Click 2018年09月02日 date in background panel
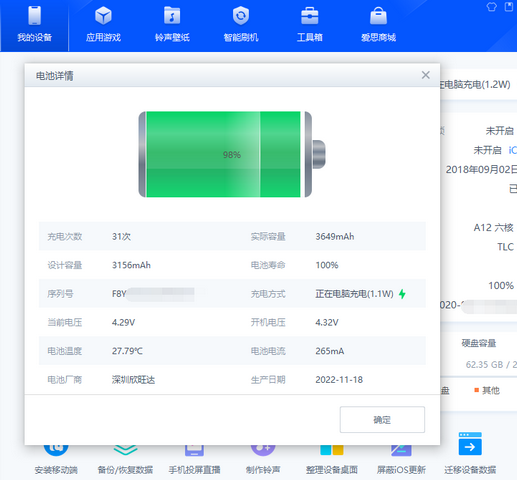 pyautogui.click(x=481, y=170)
